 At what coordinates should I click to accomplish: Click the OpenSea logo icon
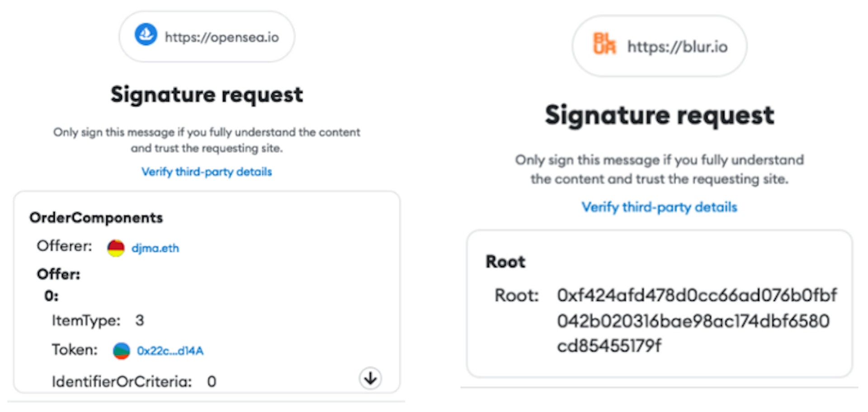click(x=146, y=34)
